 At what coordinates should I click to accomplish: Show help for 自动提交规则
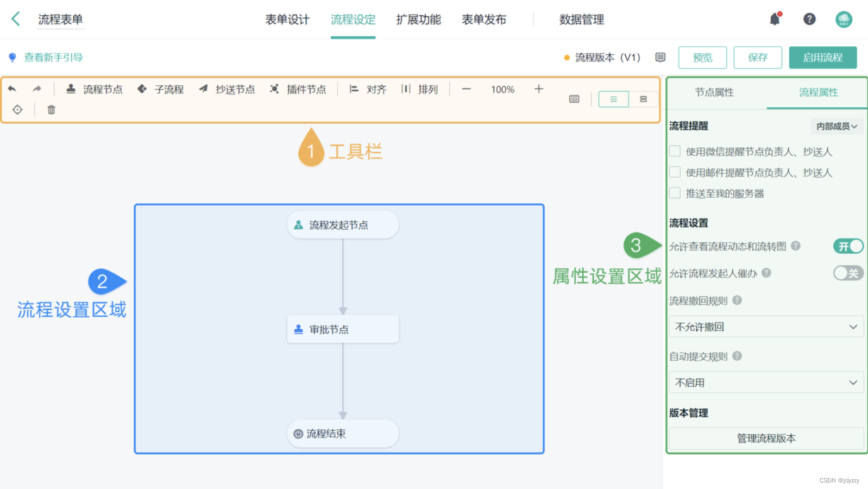point(737,356)
